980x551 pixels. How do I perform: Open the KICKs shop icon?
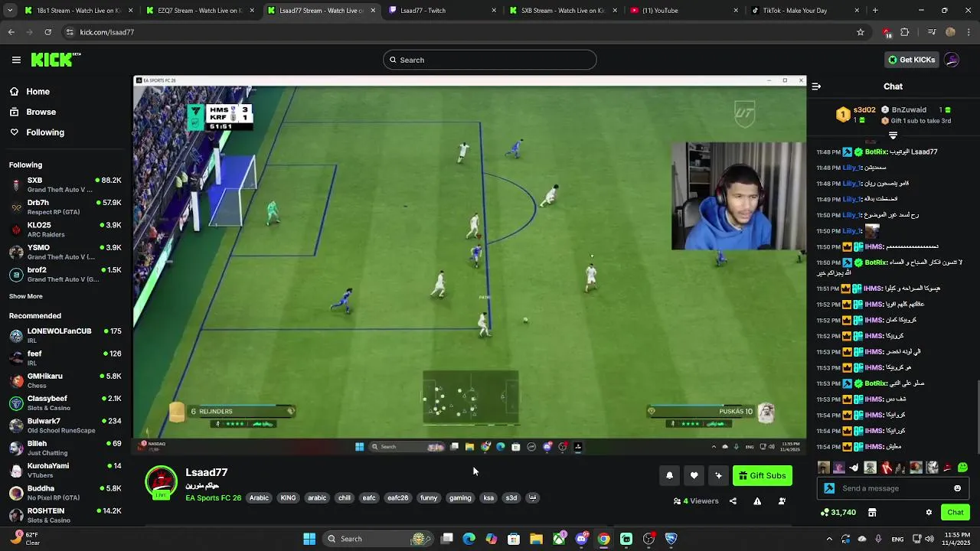click(x=872, y=512)
